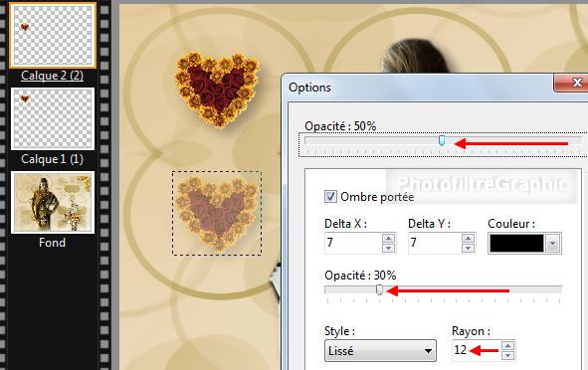This screenshot has width=588, height=370.
Task: Increase Delta X with up arrow
Action: pos(389,238)
